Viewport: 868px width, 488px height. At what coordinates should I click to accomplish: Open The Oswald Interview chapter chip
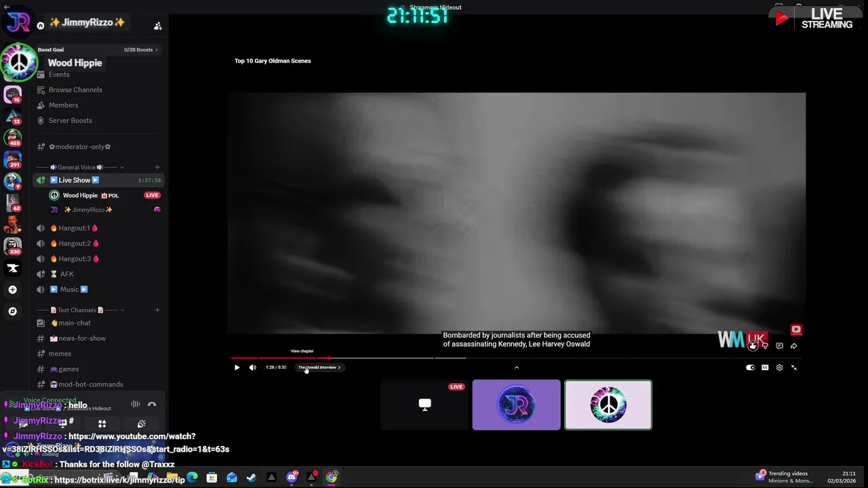pyautogui.click(x=319, y=367)
